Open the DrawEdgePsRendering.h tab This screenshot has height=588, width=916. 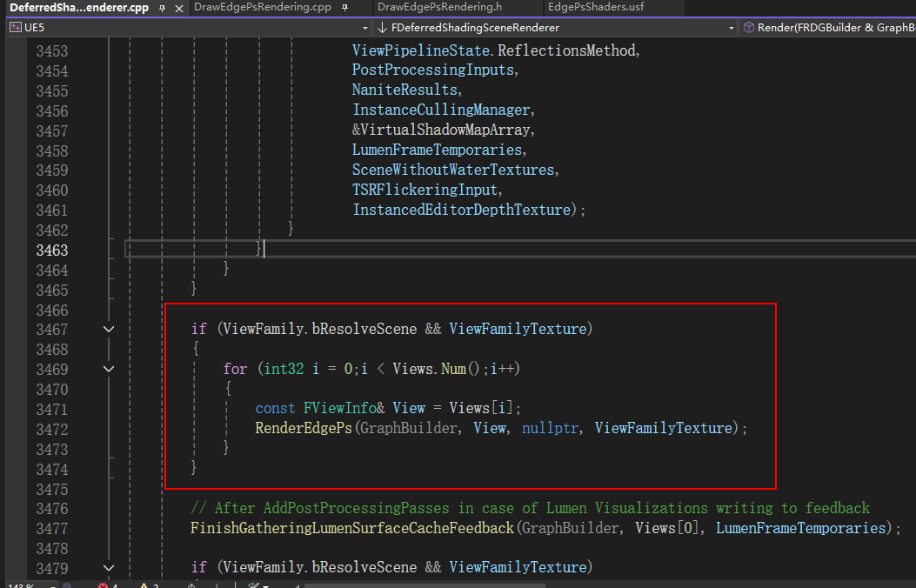[439, 7]
